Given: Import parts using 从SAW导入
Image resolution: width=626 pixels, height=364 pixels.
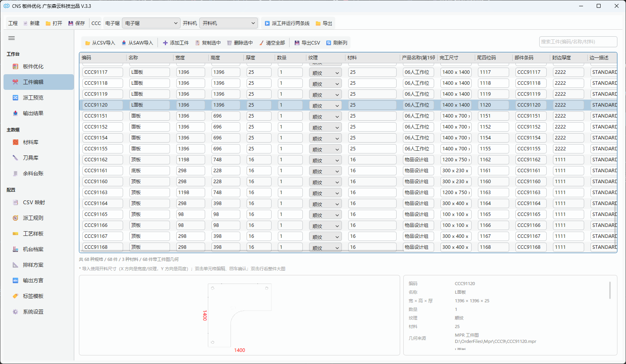Looking at the screenshot, I should (x=137, y=43).
